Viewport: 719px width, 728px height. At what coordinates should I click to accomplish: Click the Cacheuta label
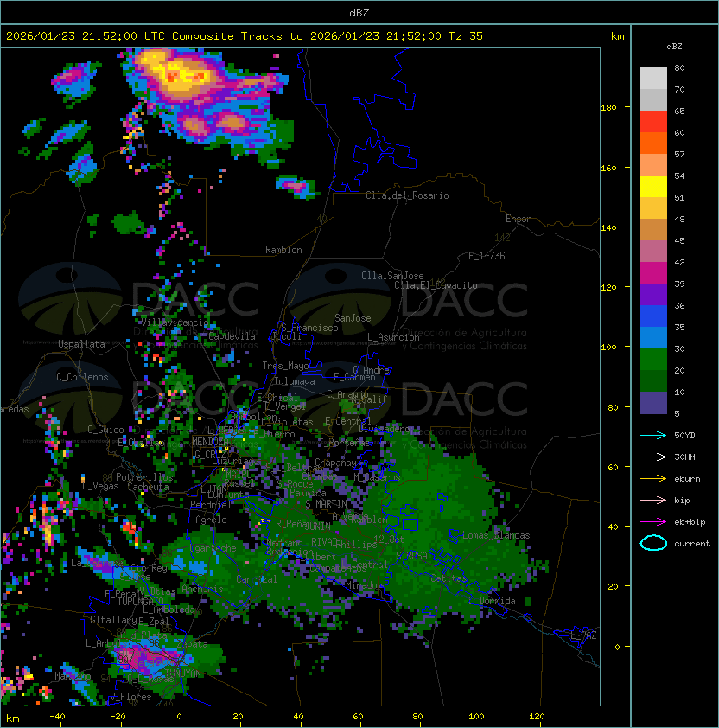148,487
